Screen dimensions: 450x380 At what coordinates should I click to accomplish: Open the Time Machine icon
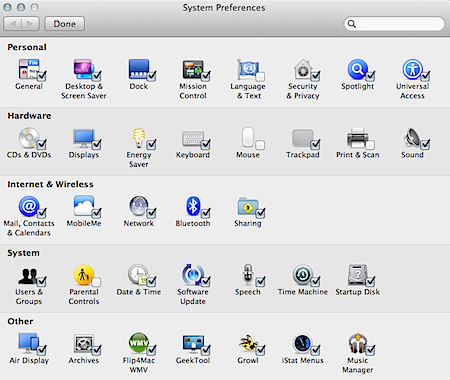(x=302, y=275)
